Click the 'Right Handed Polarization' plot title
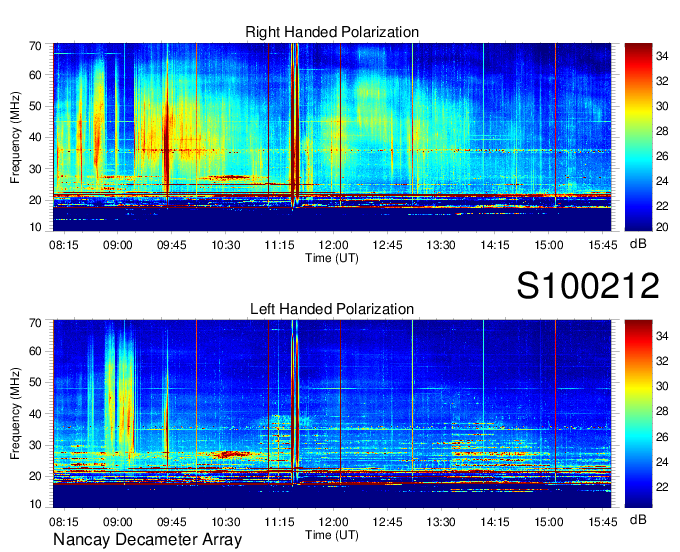Screen dimensions: 680x552 tap(332, 32)
